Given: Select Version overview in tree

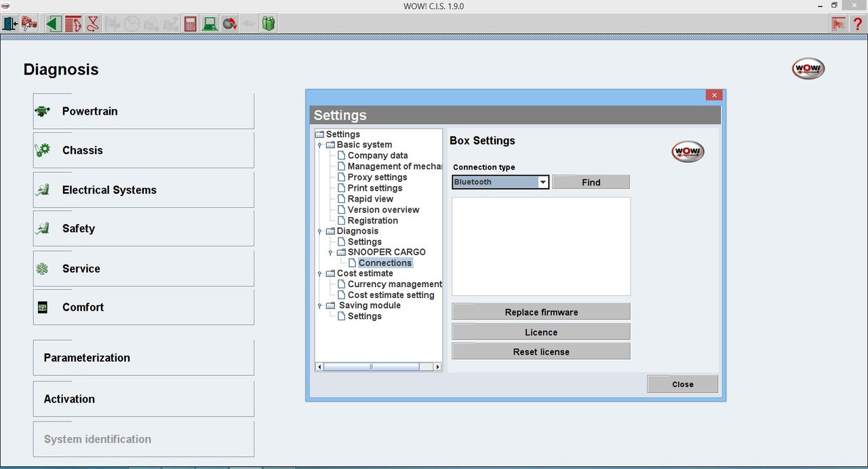Looking at the screenshot, I should pos(383,210).
